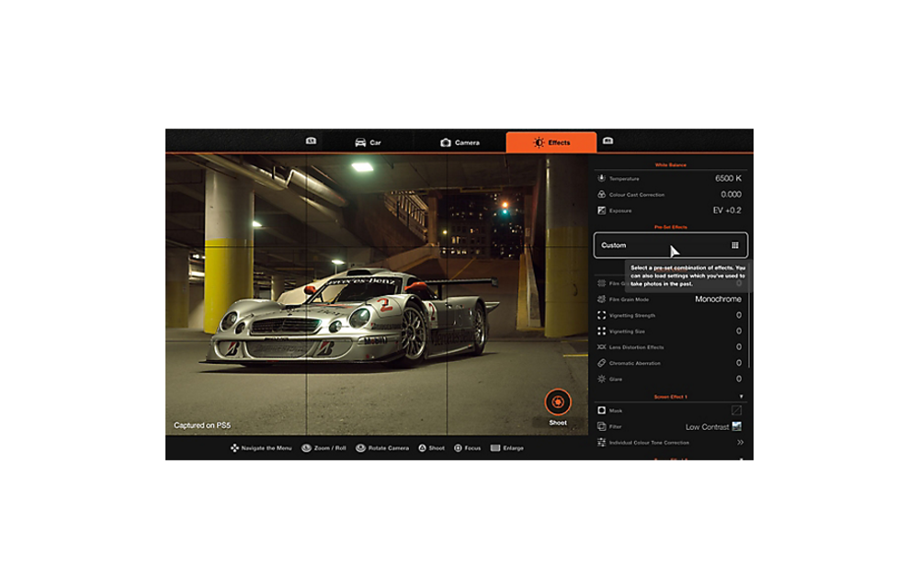
Task: Change the Low Contrast filter value
Action: click(x=708, y=427)
